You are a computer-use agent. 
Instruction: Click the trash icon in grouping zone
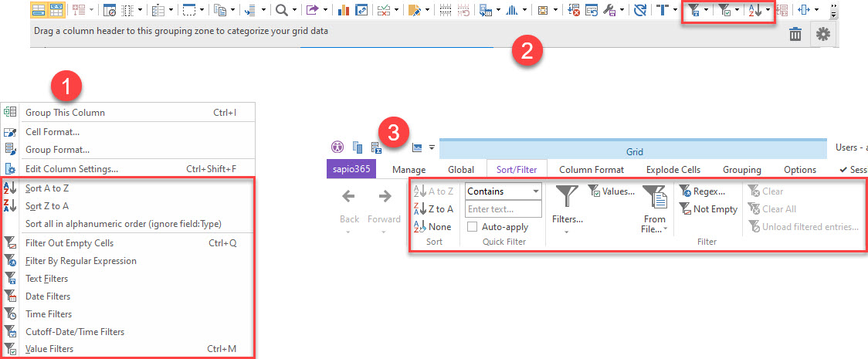[795, 34]
